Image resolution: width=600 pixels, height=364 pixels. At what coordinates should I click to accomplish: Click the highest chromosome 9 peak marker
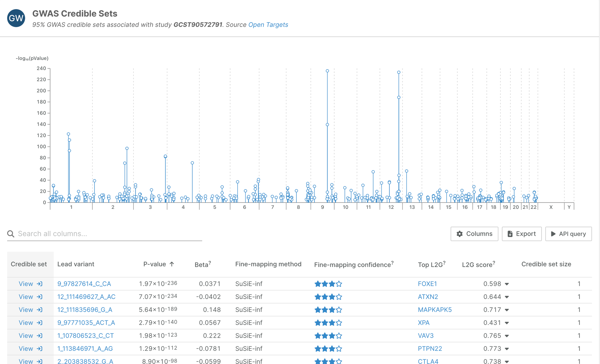tap(327, 71)
